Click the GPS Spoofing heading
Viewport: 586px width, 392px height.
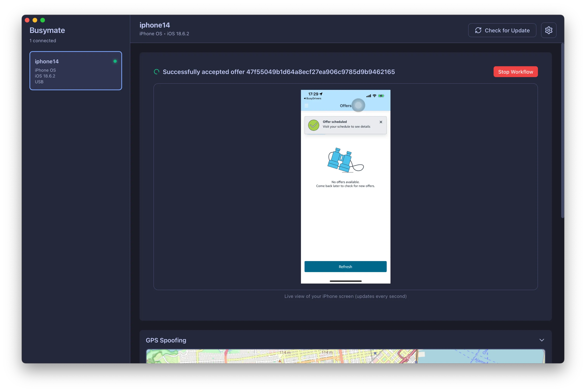tap(166, 340)
